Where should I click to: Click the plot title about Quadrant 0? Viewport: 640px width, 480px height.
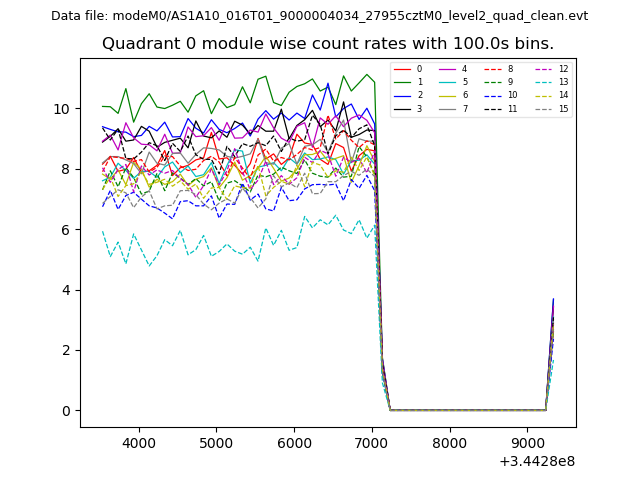point(327,44)
